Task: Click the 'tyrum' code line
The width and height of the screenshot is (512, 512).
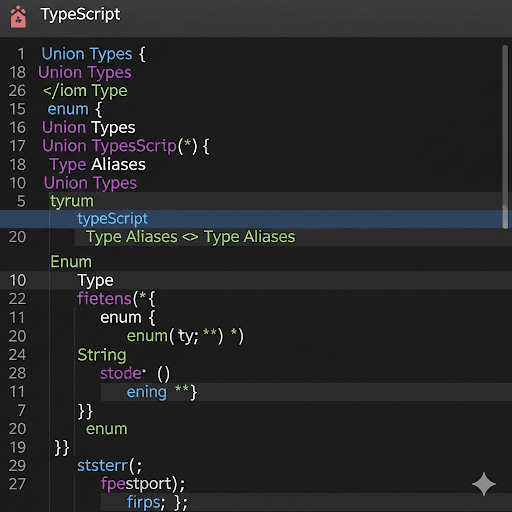Action: (72, 201)
